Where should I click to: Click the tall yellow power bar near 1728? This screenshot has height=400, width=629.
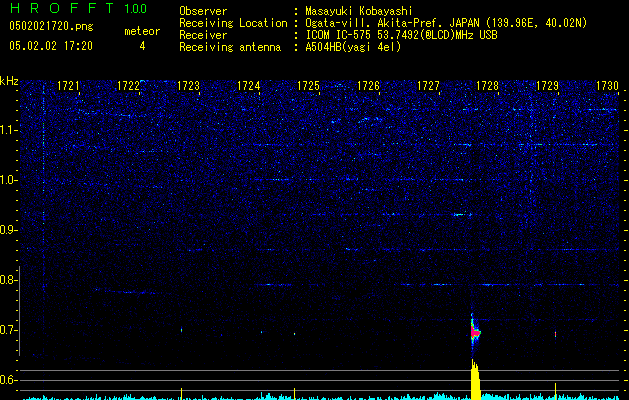click(x=475, y=379)
